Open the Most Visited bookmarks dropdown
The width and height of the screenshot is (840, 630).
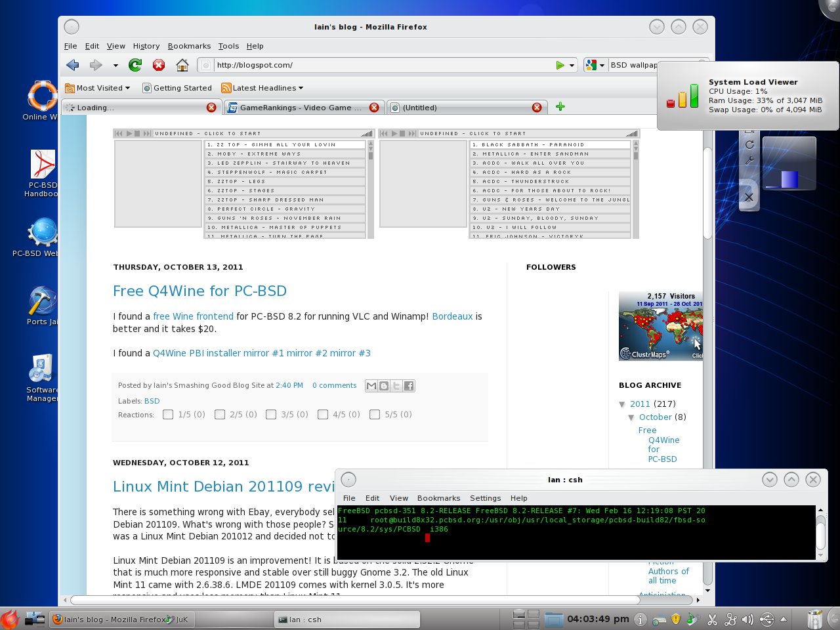(97, 88)
